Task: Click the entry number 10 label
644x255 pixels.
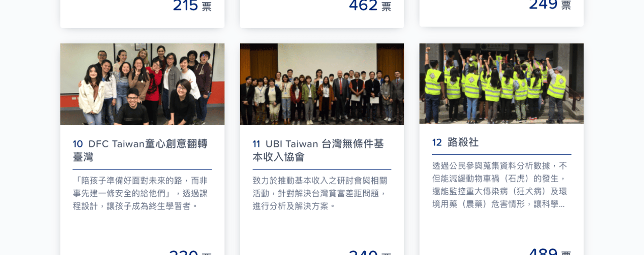Action: (78, 144)
